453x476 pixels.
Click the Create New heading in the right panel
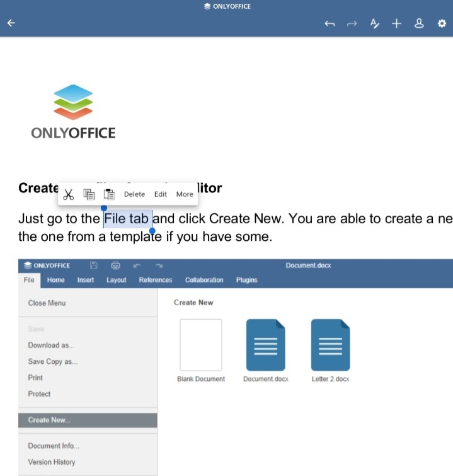(x=193, y=303)
